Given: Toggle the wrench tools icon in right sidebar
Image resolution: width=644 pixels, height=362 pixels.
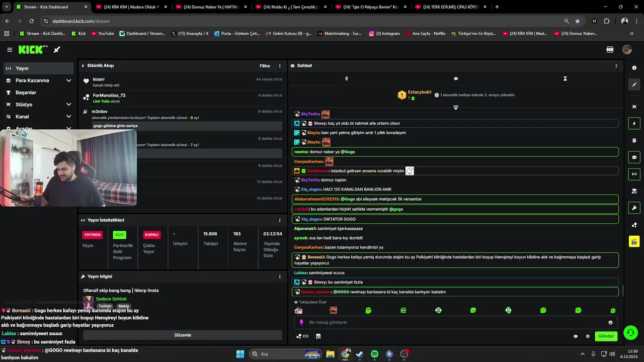Looking at the screenshot, I should (x=634, y=208).
